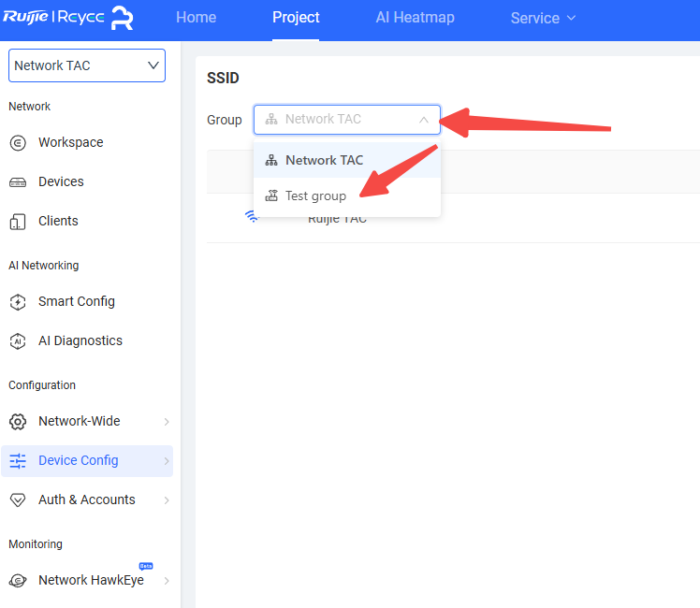Click the AI Diagnostics icon
Image resolution: width=700 pixels, height=608 pixels.
(x=18, y=341)
